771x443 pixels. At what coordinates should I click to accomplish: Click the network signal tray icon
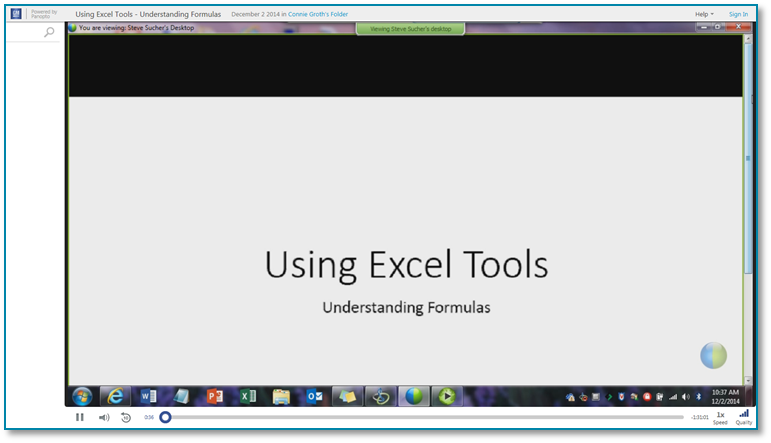(x=673, y=397)
